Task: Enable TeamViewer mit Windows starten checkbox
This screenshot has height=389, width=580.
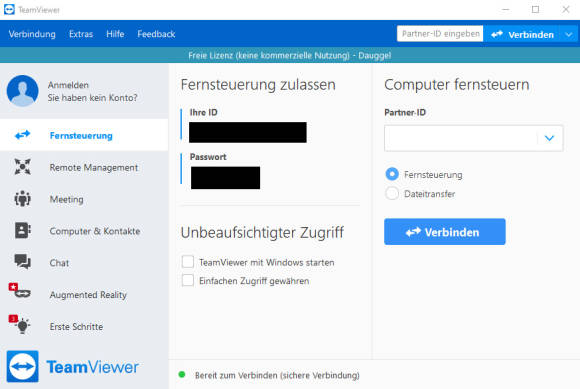Action: [x=188, y=261]
